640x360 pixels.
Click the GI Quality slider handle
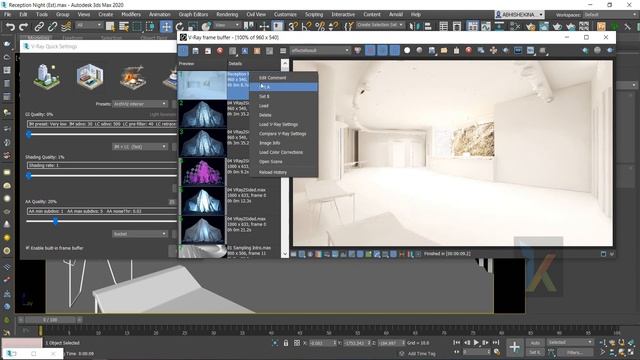point(29,134)
